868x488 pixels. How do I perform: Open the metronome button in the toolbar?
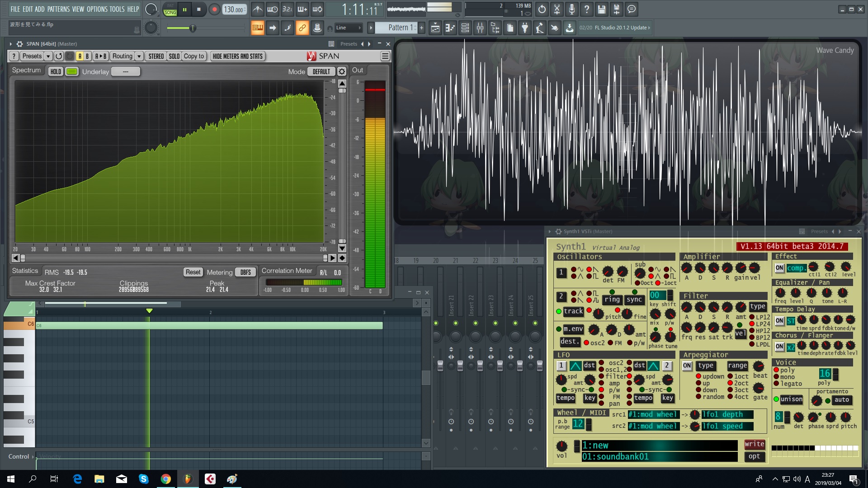257,9
